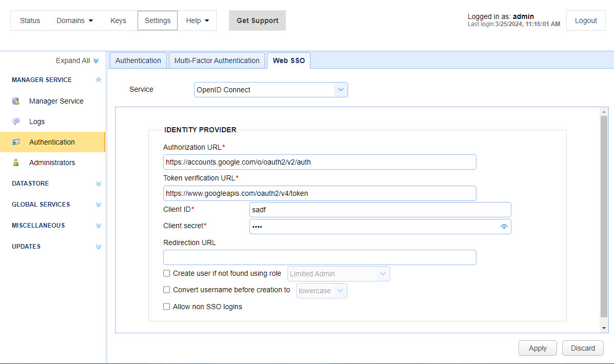The width and height of the screenshot is (614, 364).
Task: Collapse Manager Service using its chevron icon
Action: [98, 79]
